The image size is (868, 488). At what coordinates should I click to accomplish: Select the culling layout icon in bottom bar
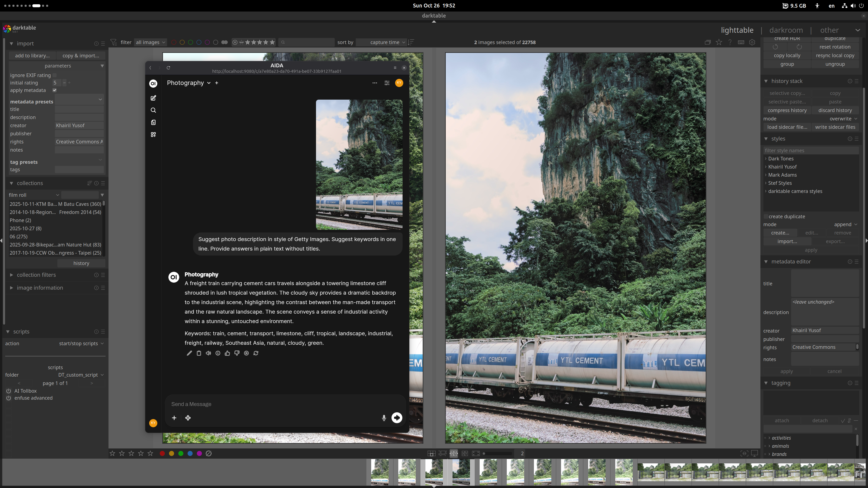454,453
